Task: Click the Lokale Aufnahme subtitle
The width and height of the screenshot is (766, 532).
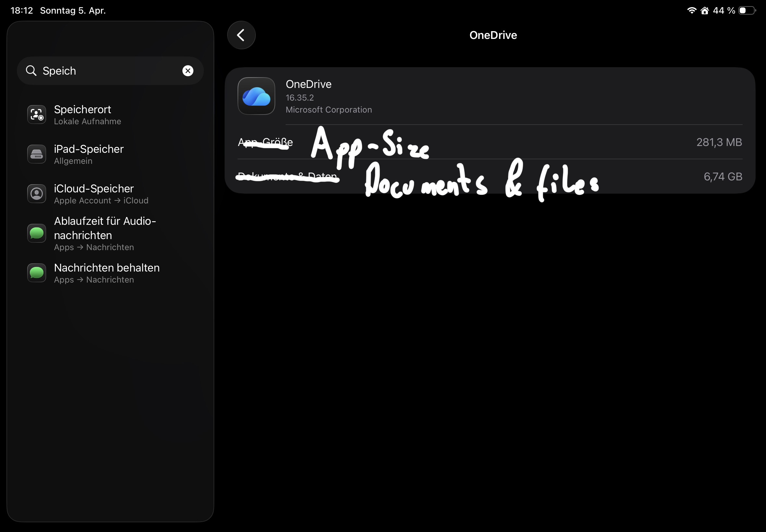Action: [x=87, y=121]
